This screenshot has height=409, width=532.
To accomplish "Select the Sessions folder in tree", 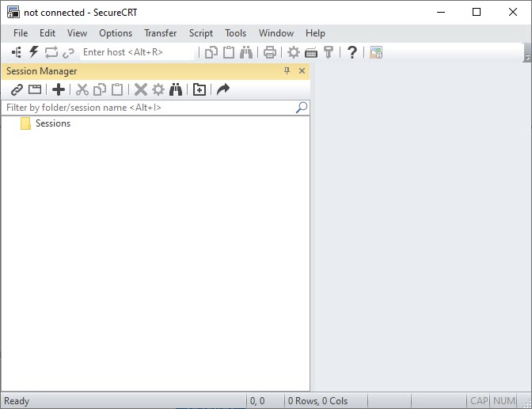I will click(52, 123).
